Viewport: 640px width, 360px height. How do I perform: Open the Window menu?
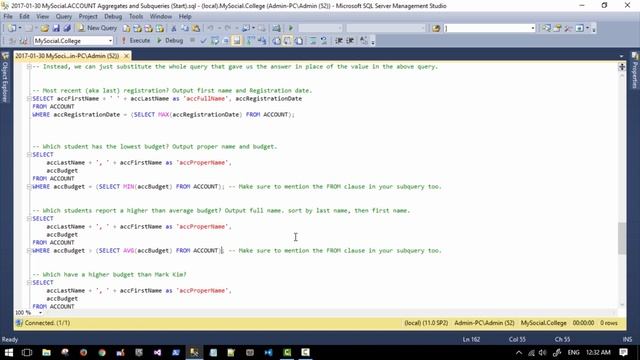tap(161, 17)
